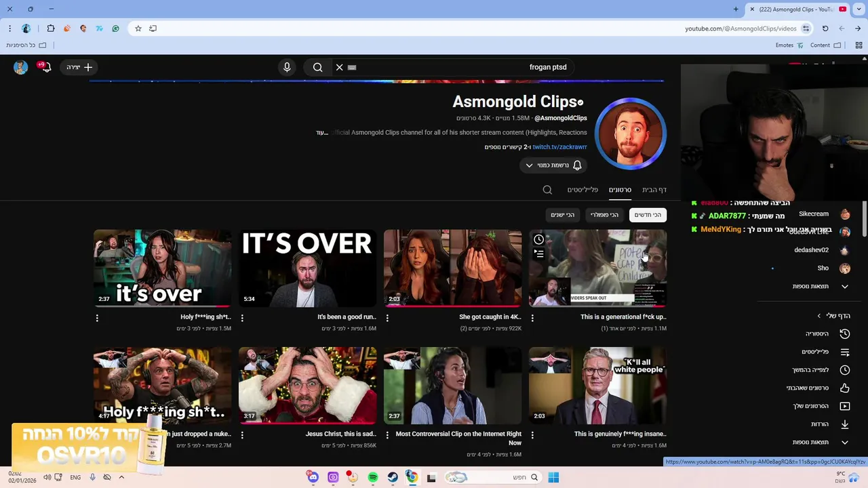Screen dimensions: 868x488
Task: Start voice search with the microphone
Action: click(287, 67)
